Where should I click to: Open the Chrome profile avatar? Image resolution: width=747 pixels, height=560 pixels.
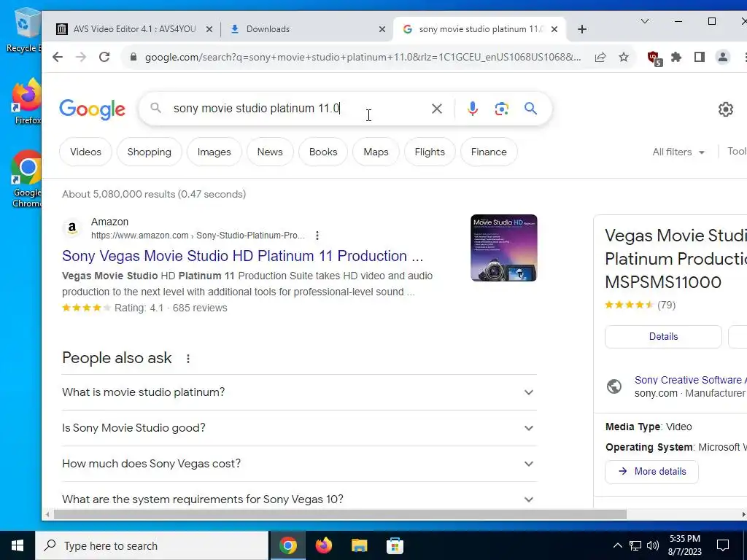click(x=723, y=57)
